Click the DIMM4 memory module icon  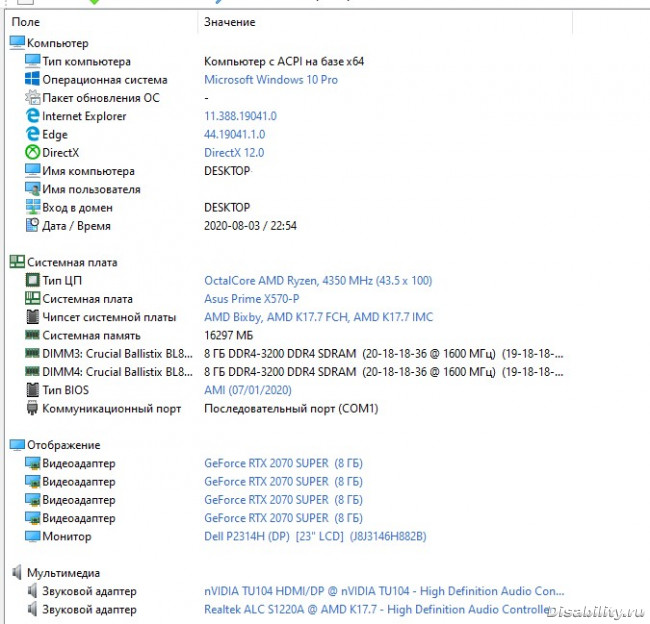[32, 371]
